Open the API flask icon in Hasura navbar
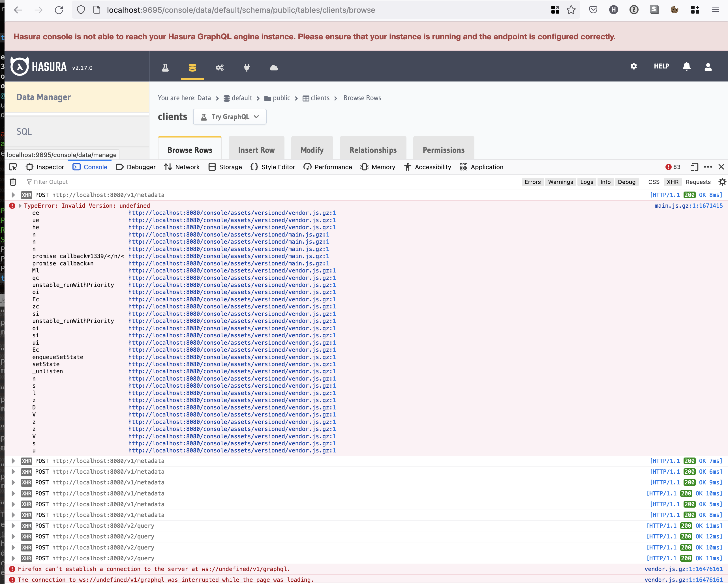The height and width of the screenshot is (584, 728). click(x=165, y=68)
